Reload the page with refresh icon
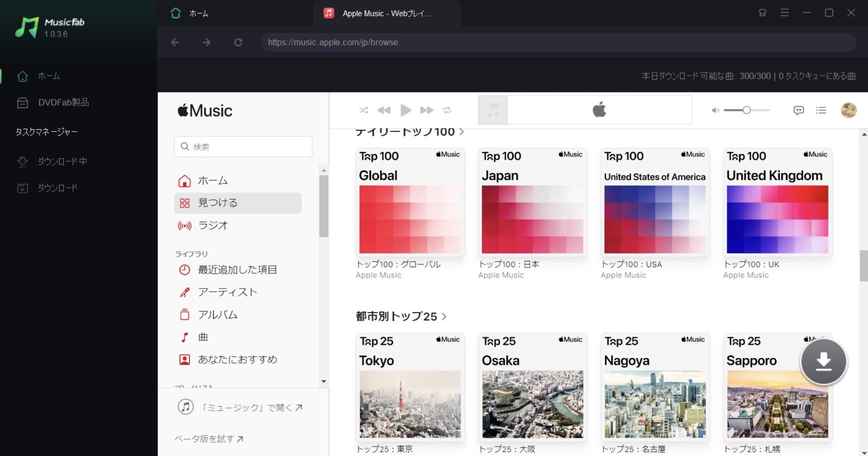Viewport: 868px width, 456px height. coord(238,42)
